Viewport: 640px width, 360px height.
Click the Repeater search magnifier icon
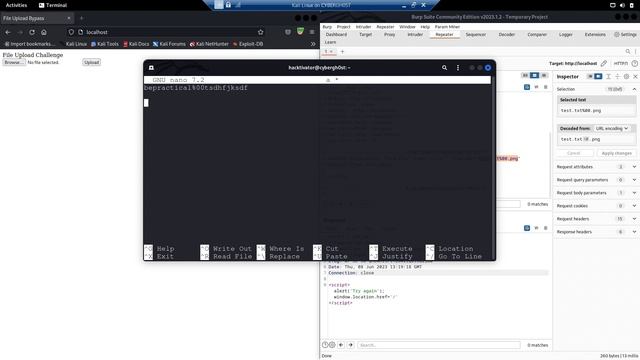[628, 51]
